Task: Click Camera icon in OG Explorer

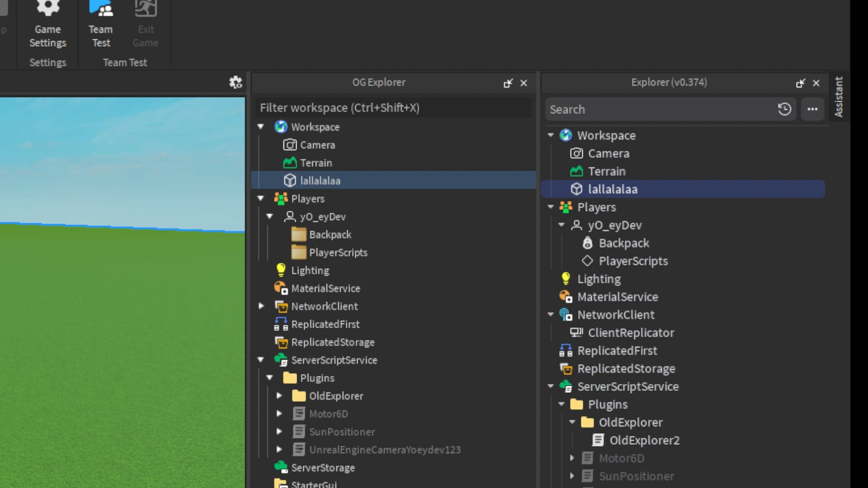Action: [290, 145]
